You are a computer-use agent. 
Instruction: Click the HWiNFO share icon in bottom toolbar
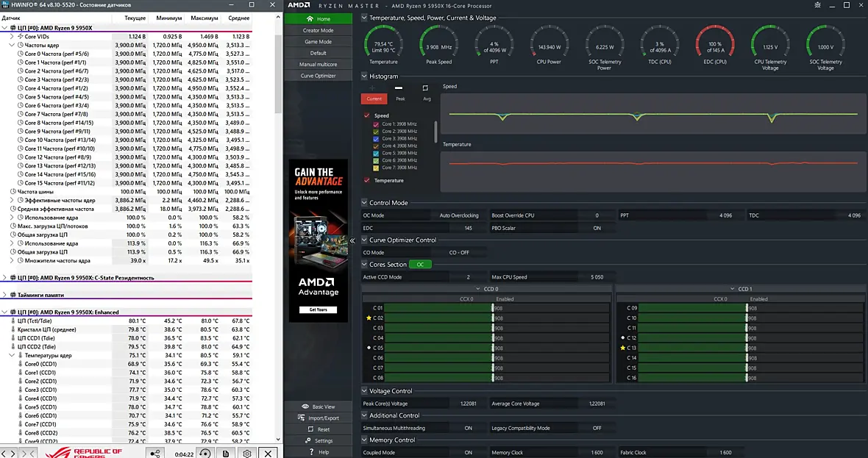coord(155,453)
